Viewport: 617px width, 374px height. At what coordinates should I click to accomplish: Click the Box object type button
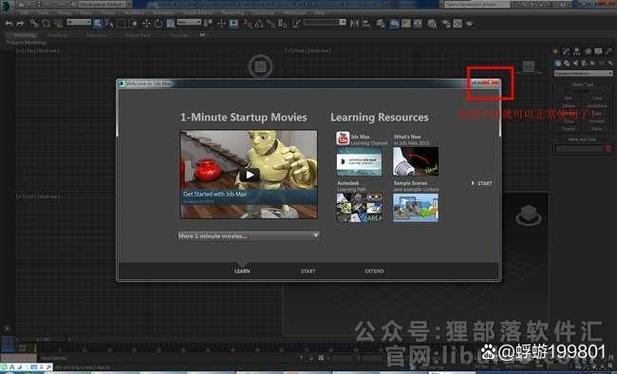point(568,98)
